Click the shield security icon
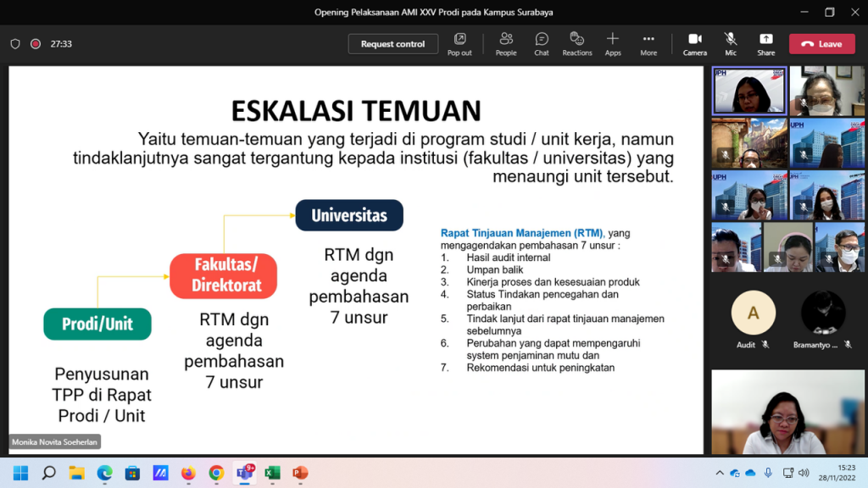 15,44
